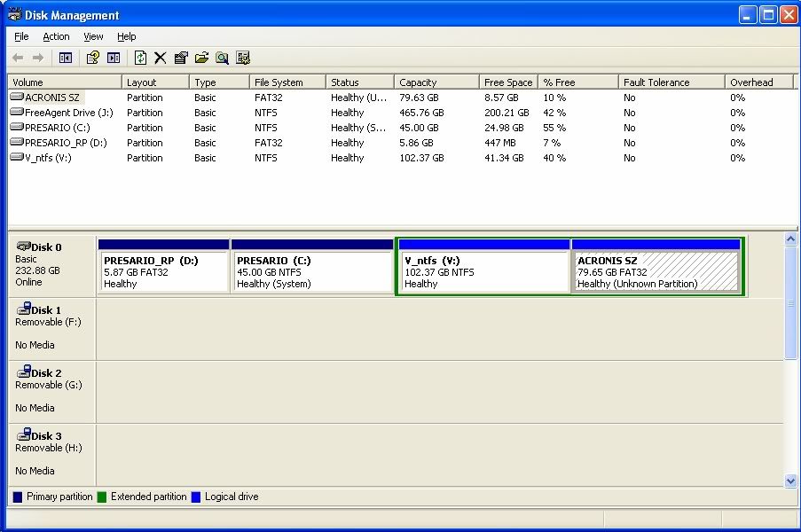The image size is (801, 532).
Task: Open the View menu
Action: [x=93, y=36]
